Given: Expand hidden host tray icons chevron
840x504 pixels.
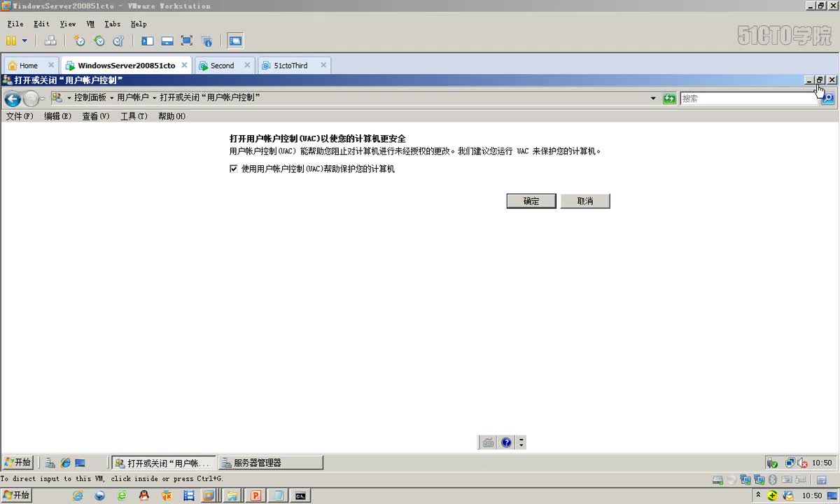Looking at the screenshot, I should click(758, 496).
